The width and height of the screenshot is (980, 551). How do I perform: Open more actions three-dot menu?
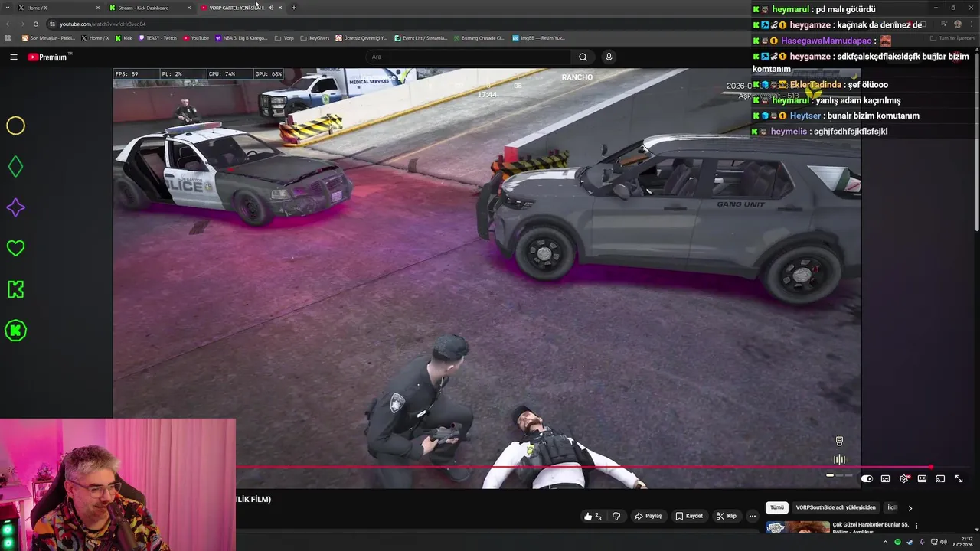[753, 516]
